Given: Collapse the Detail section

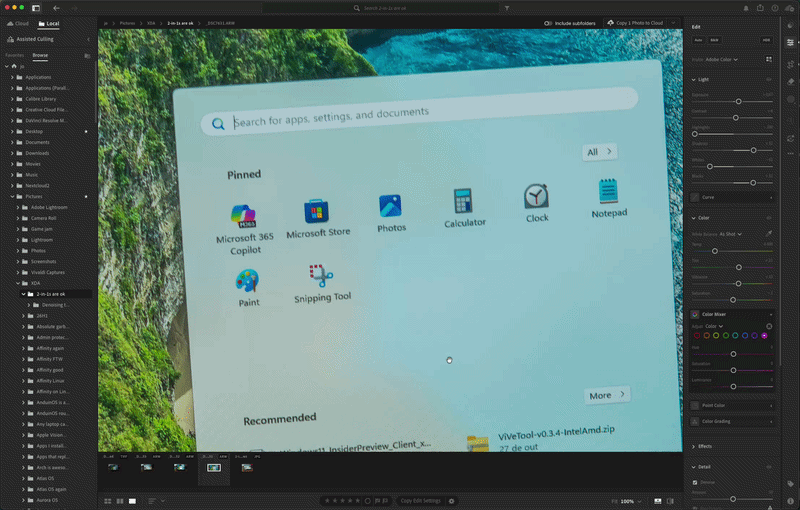Looking at the screenshot, I should pos(693,467).
